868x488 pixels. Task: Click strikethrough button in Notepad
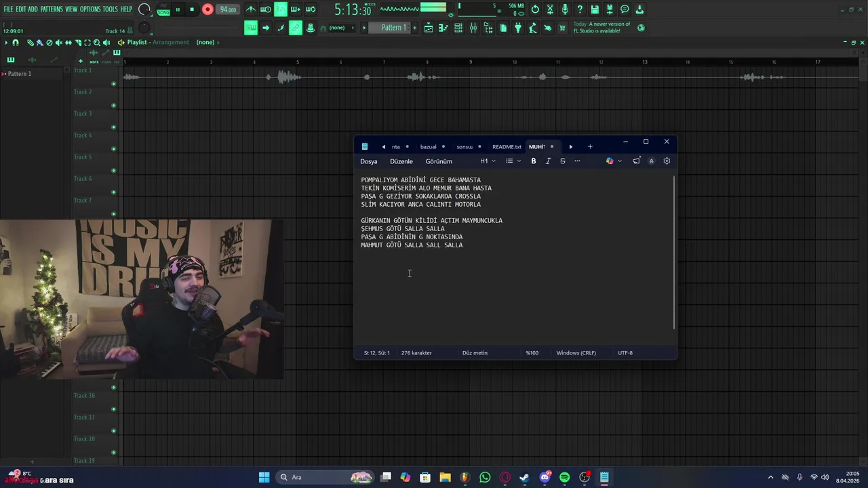563,161
